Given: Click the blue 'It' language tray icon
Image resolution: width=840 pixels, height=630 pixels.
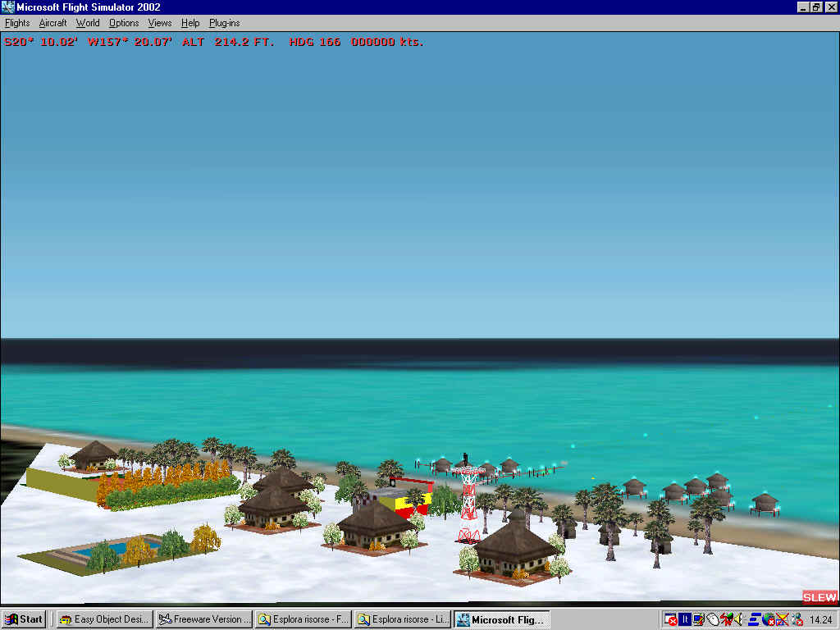Looking at the screenshot, I should click(684, 619).
